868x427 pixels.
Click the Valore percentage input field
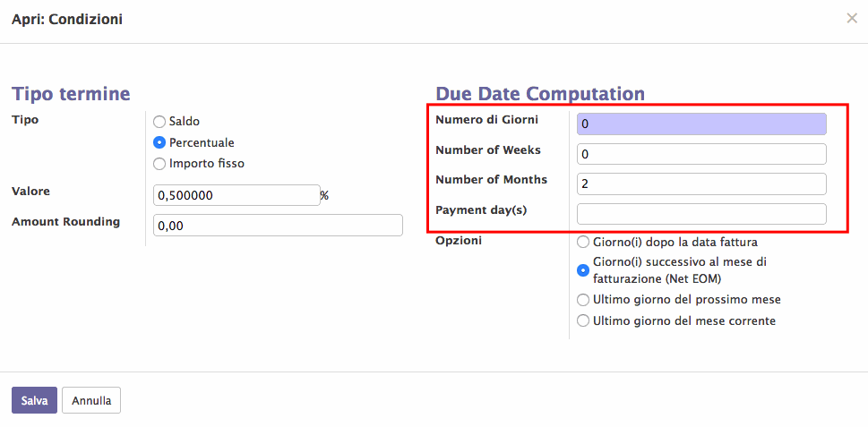pyautogui.click(x=236, y=195)
